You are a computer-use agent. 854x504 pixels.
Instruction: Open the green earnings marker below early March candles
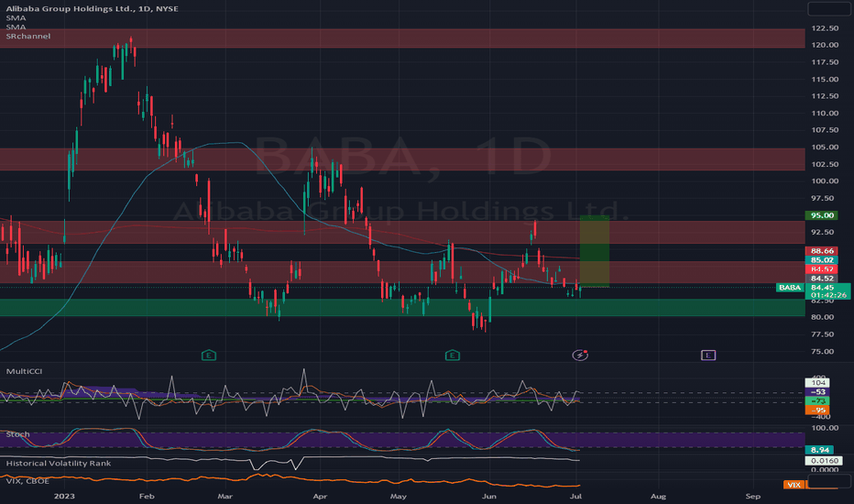(209, 356)
